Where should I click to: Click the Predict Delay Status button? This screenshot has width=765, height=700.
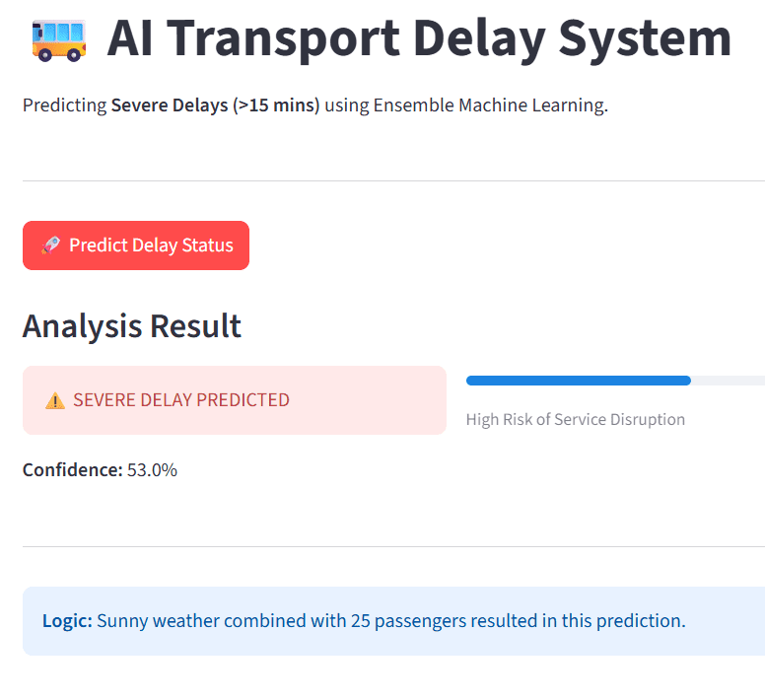click(x=136, y=245)
